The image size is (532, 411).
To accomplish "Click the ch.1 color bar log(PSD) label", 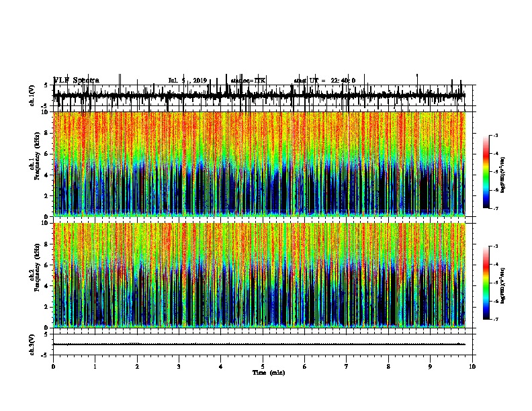I will 503,175.
